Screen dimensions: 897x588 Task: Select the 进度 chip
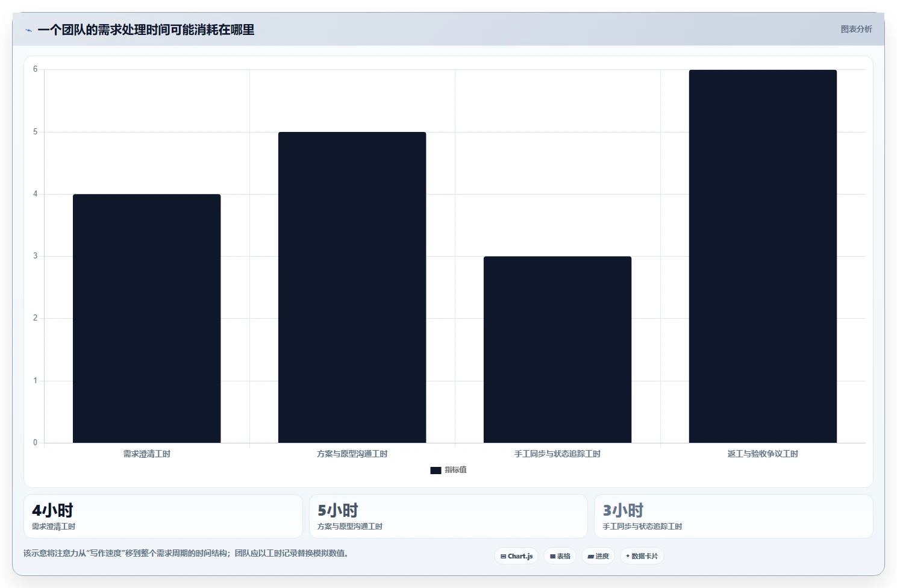coord(598,556)
